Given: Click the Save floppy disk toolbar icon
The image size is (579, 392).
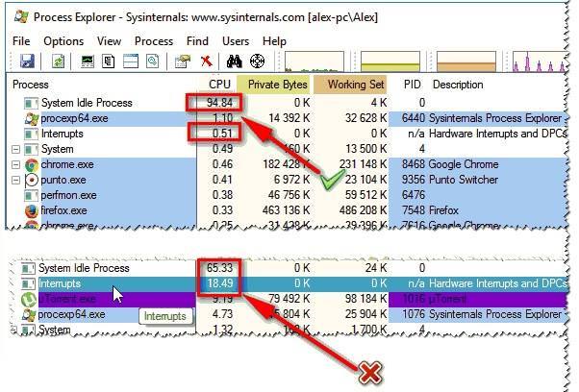Looking at the screenshot, I should coord(27,61).
